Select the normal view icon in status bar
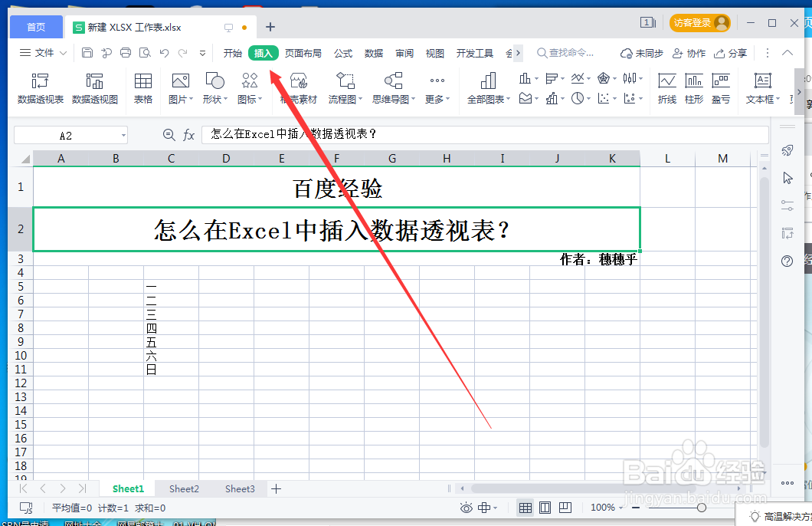This screenshot has height=526, width=812. (x=526, y=507)
